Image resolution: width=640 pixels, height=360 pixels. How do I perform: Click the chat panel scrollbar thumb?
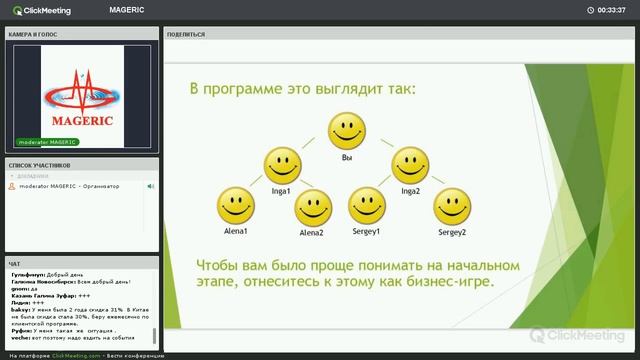[x=154, y=336]
